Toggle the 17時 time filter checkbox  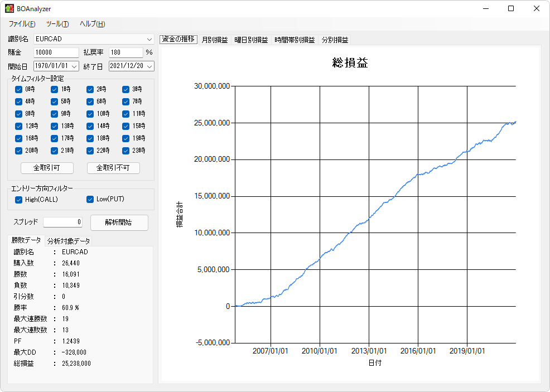[54, 138]
